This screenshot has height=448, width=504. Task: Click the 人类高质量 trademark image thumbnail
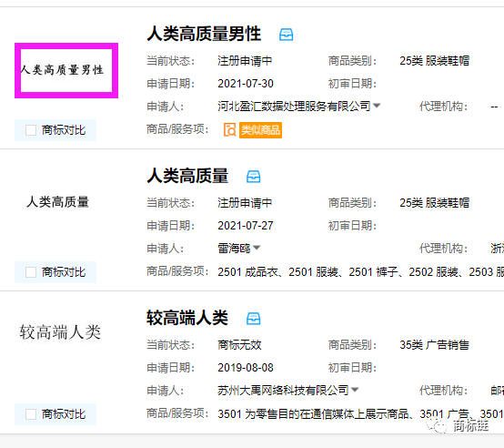pos(58,202)
